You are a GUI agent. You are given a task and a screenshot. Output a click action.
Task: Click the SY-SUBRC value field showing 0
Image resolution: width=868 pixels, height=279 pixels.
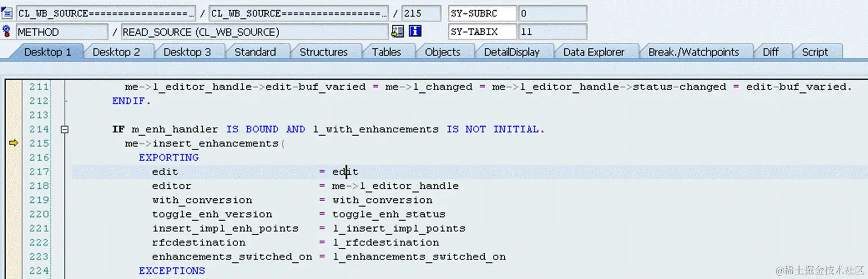(553, 13)
